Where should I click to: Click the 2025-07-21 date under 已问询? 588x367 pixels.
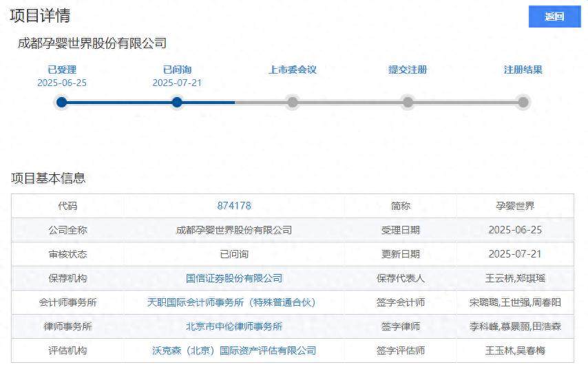[x=177, y=83]
